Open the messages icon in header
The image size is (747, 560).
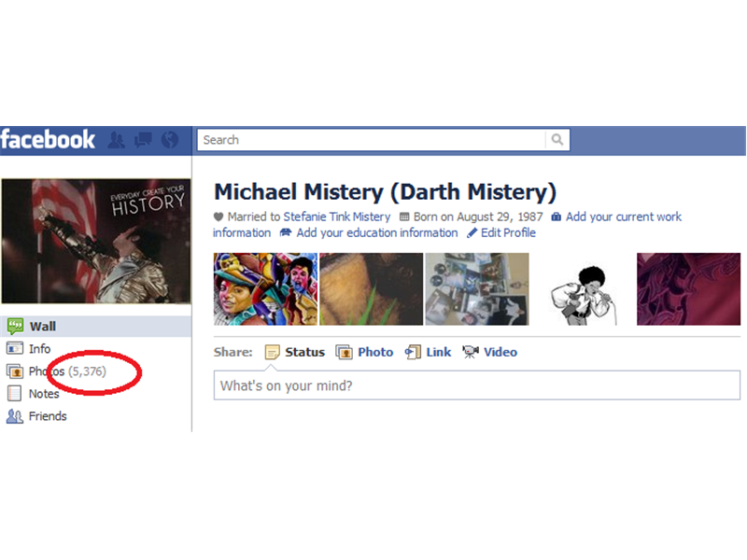pyautogui.click(x=143, y=140)
